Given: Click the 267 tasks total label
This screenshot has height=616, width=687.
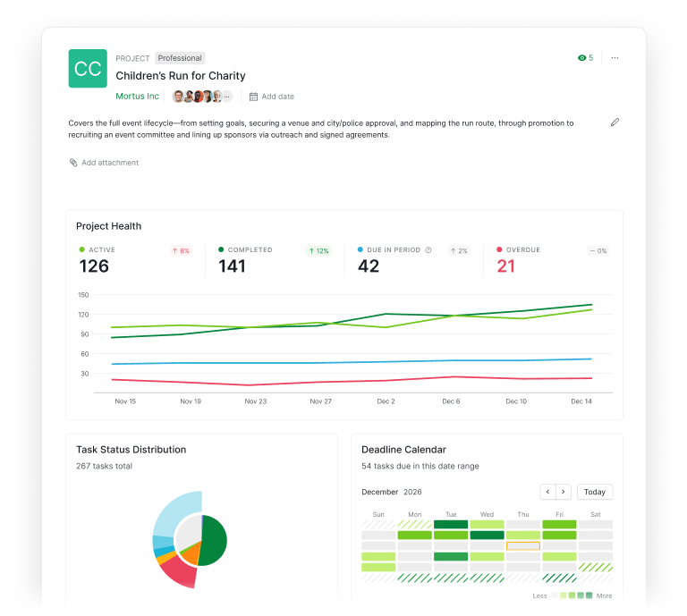Looking at the screenshot, I should pyautogui.click(x=104, y=466).
